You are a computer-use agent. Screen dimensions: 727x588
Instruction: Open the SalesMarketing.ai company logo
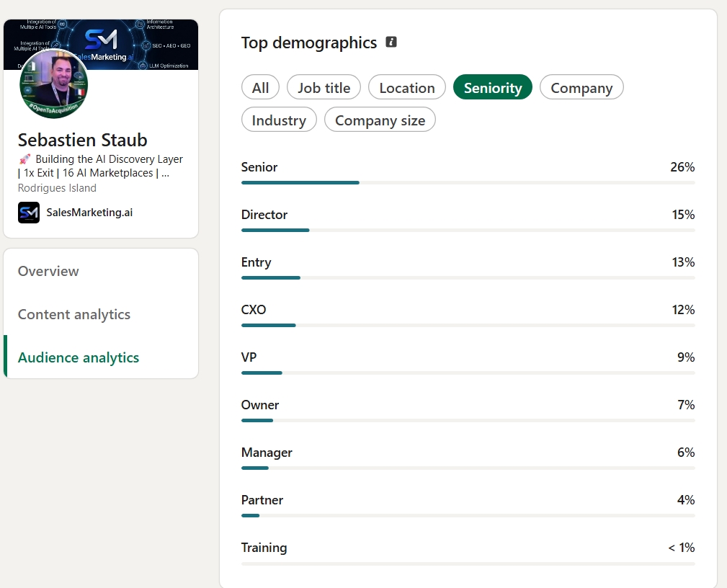[29, 213]
